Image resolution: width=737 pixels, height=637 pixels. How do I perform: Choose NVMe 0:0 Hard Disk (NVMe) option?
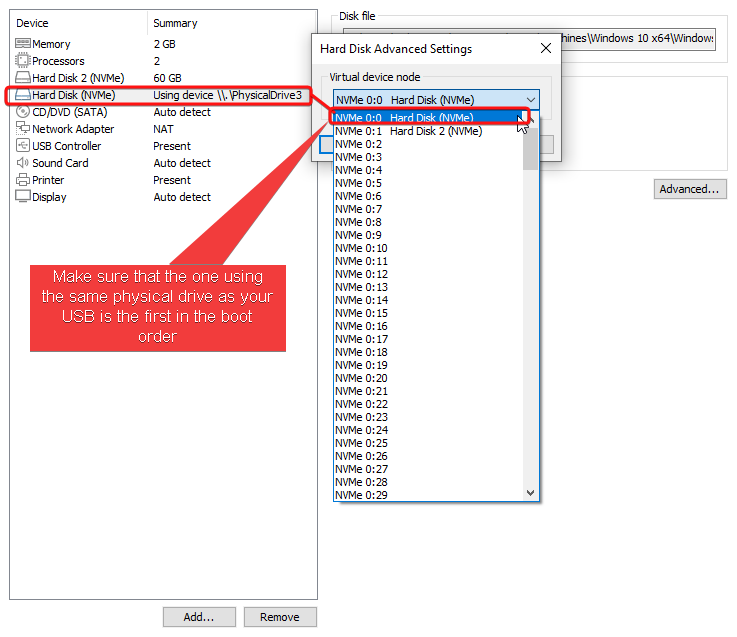pyautogui.click(x=428, y=118)
